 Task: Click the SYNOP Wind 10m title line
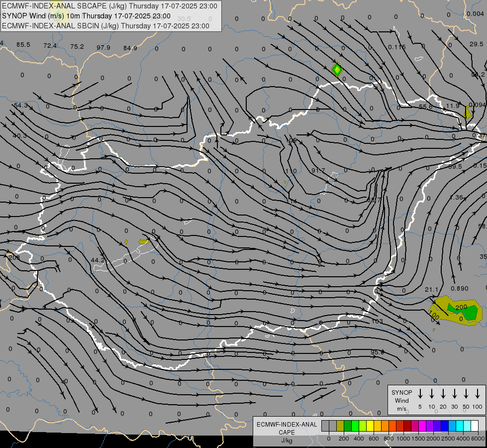click(x=86, y=16)
